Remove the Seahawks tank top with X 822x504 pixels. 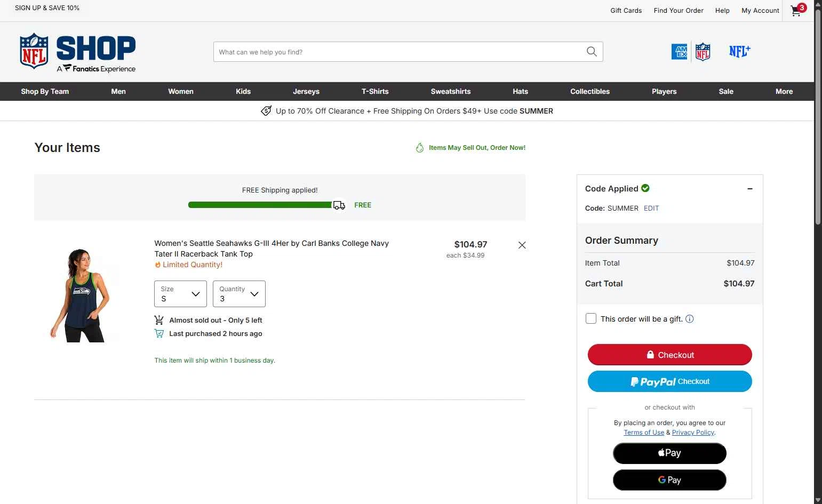522,245
